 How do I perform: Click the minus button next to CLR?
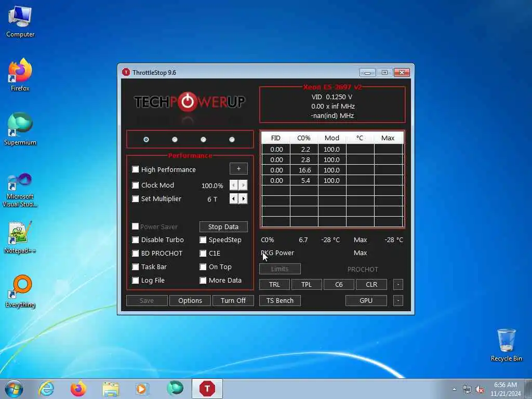point(398,284)
